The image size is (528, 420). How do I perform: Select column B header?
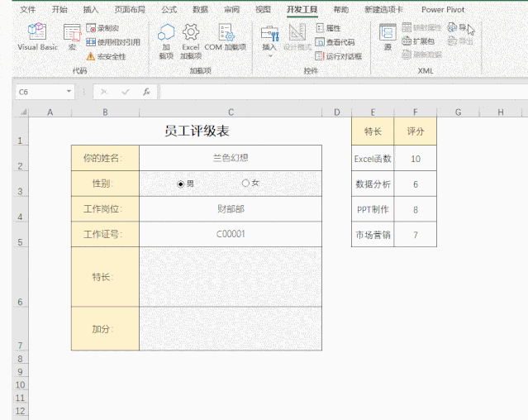pyautogui.click(x=105, y=112)
